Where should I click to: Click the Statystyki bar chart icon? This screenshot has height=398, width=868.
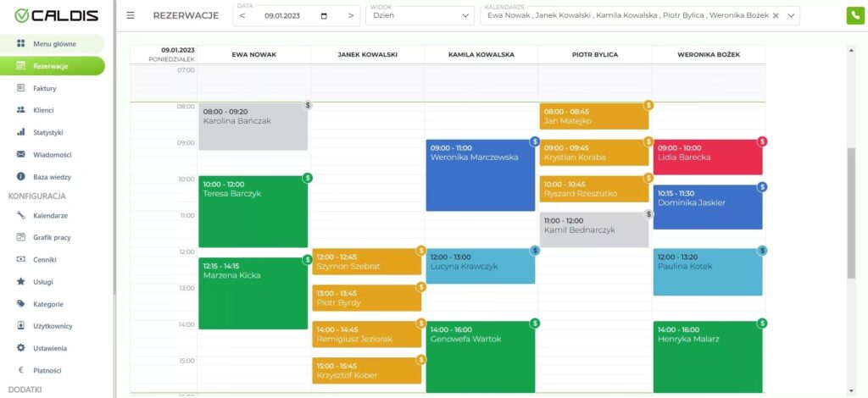tap(21, 132)
